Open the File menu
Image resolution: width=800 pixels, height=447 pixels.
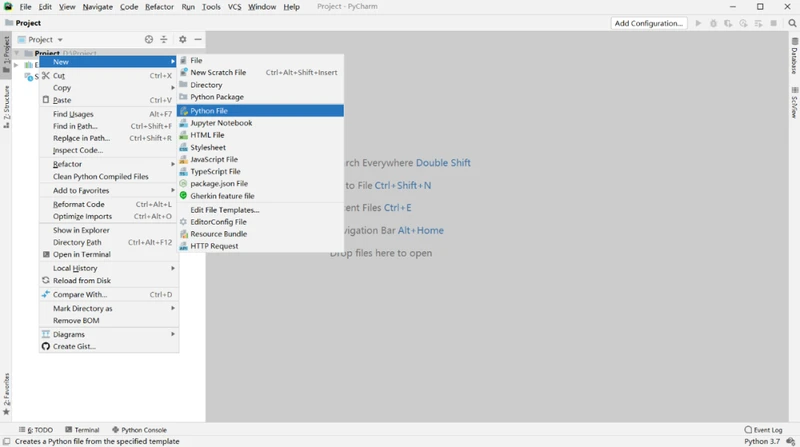(25, 7)
